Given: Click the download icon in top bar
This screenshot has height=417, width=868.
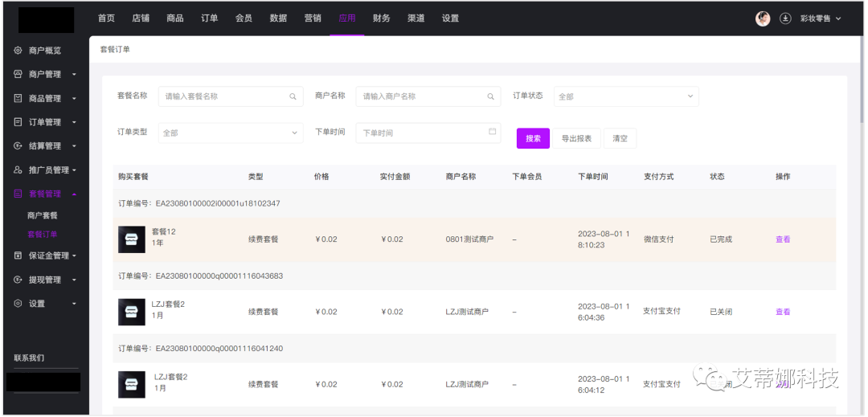Looking at the screenshot, I should 785,18.
